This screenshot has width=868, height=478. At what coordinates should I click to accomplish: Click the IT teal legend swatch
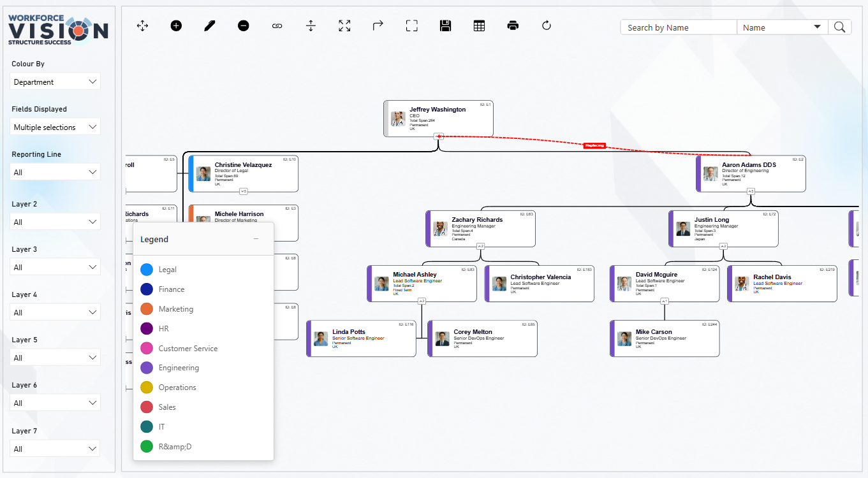(x=147, y=427)
